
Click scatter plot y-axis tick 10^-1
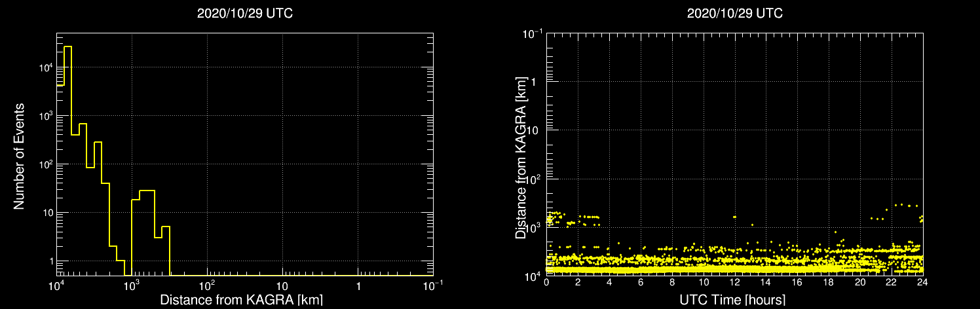(531, 33)
